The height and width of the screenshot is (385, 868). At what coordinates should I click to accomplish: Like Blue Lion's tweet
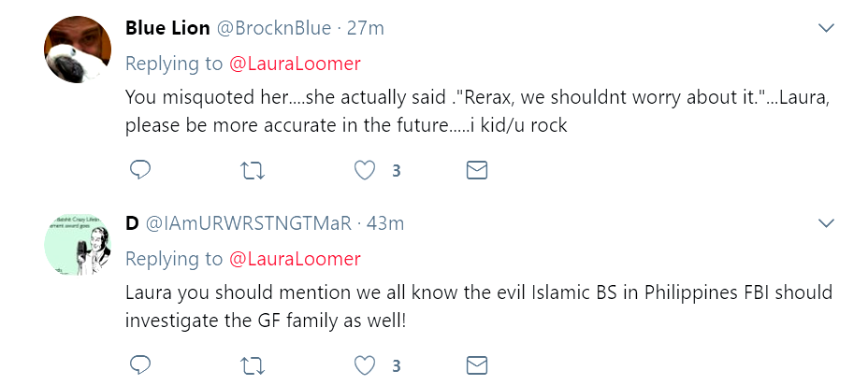click(366, 170)
